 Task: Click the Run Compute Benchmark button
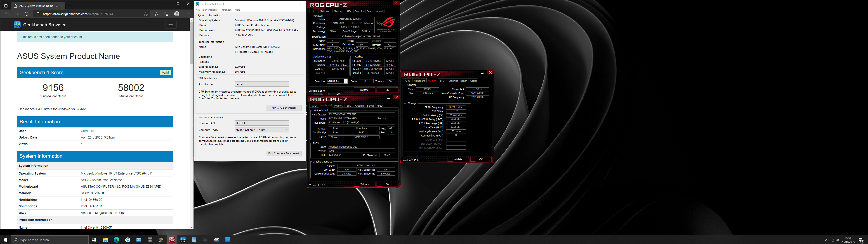coord(284,153)
